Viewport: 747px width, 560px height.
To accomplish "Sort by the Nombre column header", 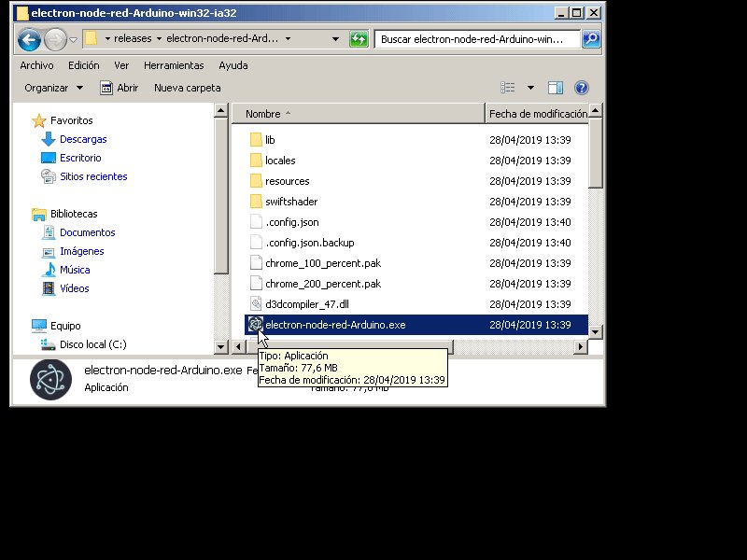I will [359, 114].
